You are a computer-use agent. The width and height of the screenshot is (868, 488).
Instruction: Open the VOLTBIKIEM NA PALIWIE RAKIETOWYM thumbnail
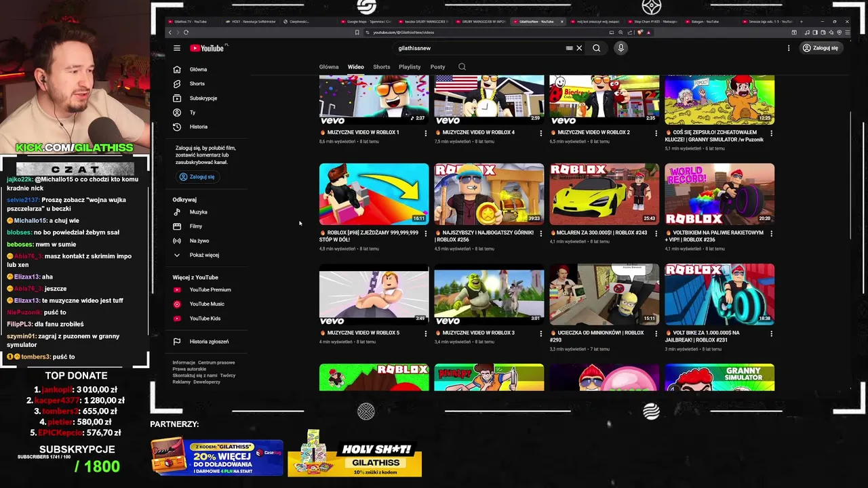pyautogui.click(x=719, y=194)
